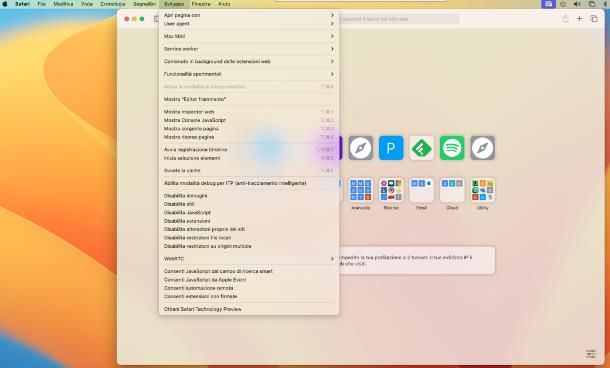Click the stacked windows icon in menu bar
The image size is (610, 368).
click(x=592, y=4)
